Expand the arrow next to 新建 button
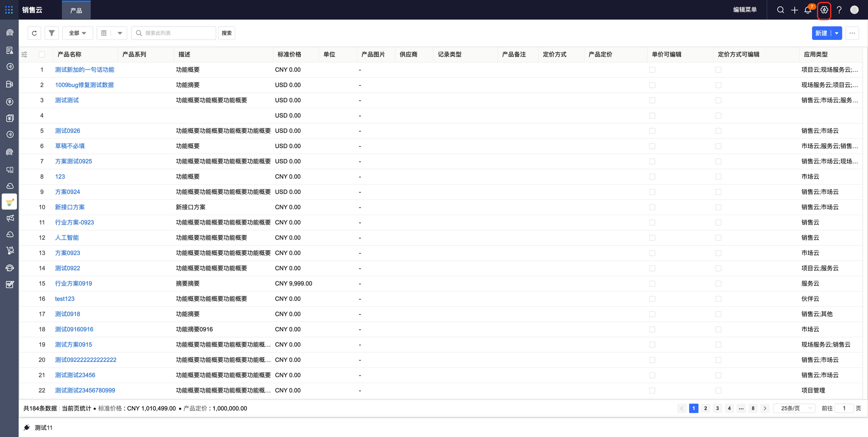The width and height of the screenshot is (868, 437). (x=836, y=33)
